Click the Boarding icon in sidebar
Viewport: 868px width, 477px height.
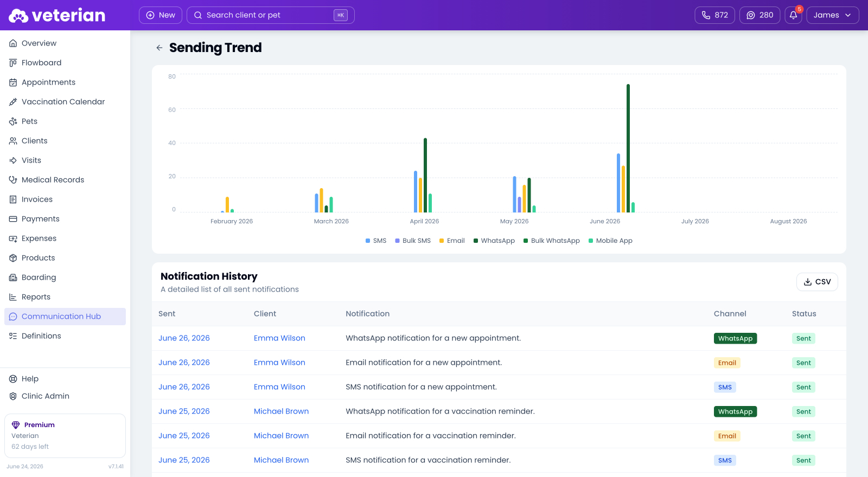click(x=13, y=278)
